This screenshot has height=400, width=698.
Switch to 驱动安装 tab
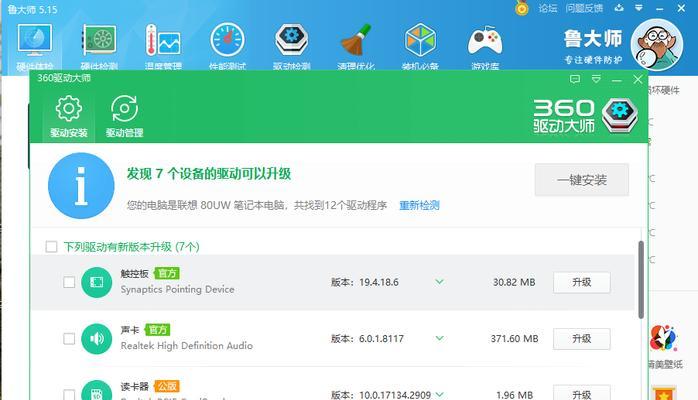[69, 116]
